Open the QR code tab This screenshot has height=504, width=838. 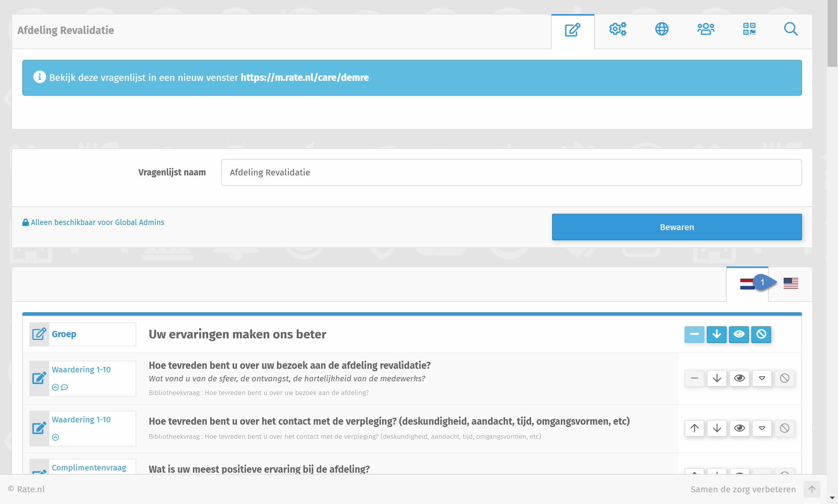coord(749,29)
